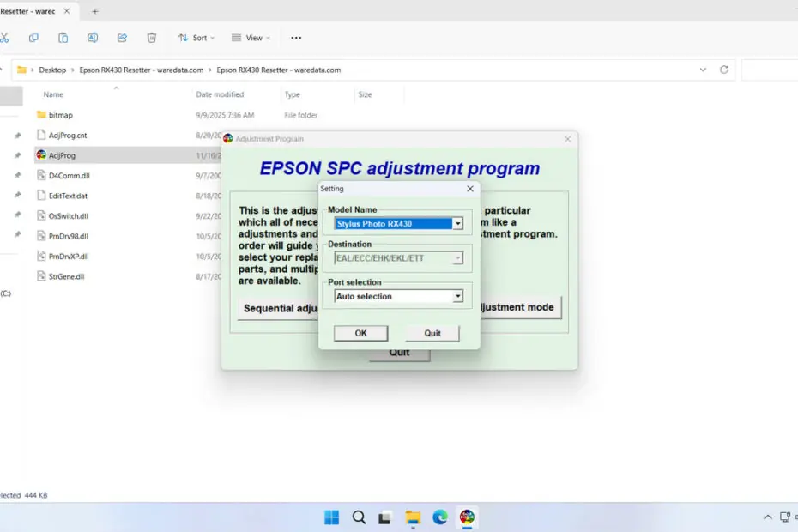The image size is (798, 532).
Task: Open Task View from taskbar
Action: (384, 517)
